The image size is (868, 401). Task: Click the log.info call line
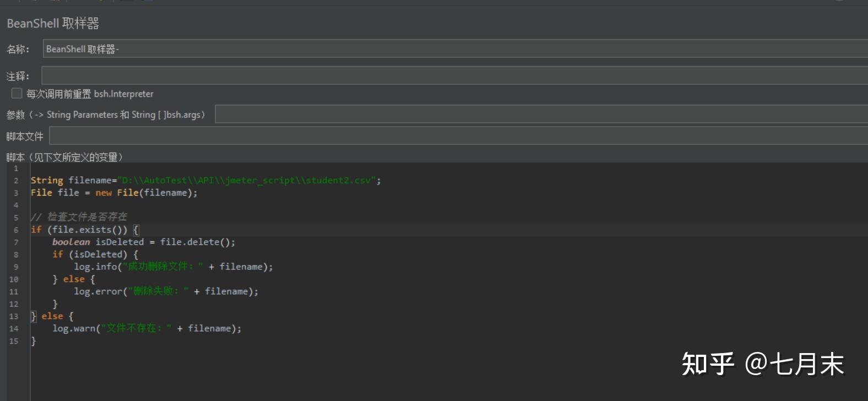(173, 267)
